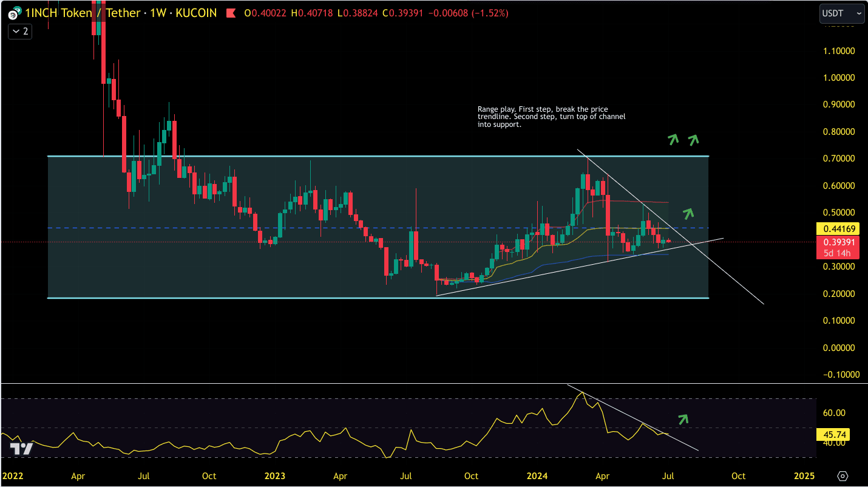868x487 pixels.
Task: Open the USDT currency dropdown
Action: (x=841, y=13)
